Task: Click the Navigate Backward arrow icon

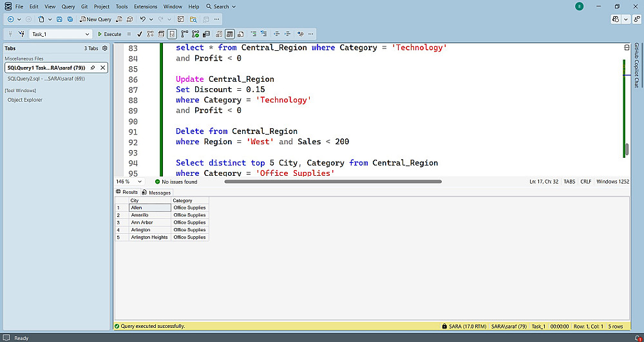Action: tap(10, 19)
